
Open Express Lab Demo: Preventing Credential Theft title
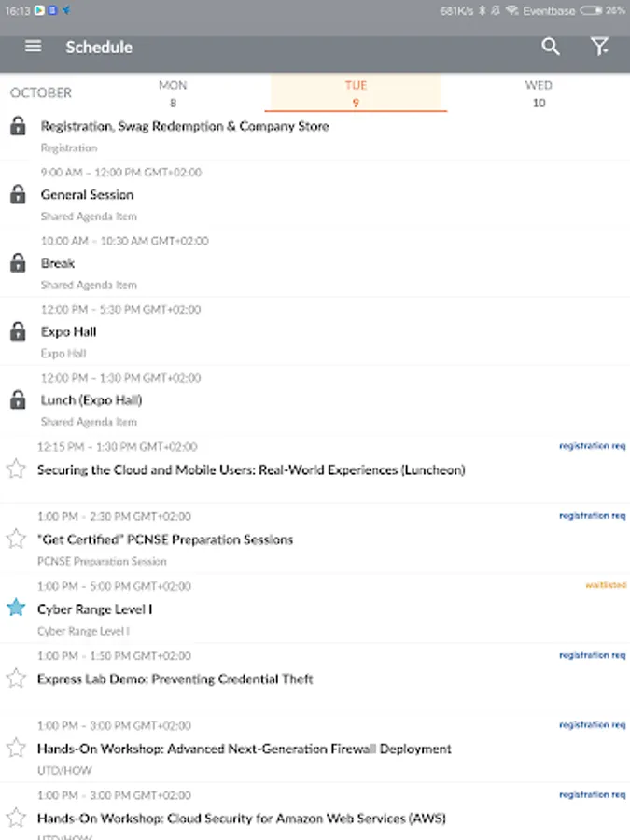[x=175, y=679]
